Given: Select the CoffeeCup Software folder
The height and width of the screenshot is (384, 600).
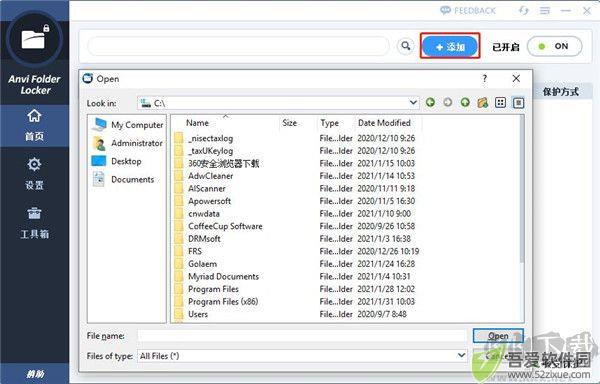Looking at the screenshot, I should (x=225, y=226).
